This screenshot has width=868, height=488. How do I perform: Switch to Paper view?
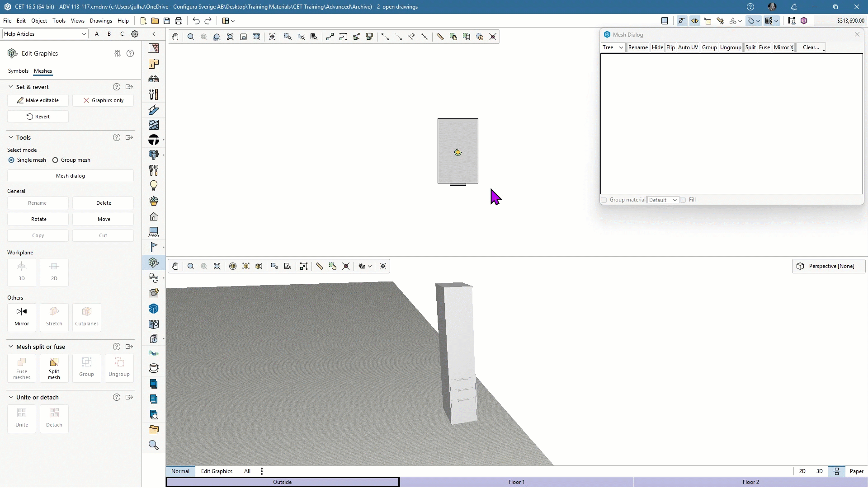(x=857, y=471)
